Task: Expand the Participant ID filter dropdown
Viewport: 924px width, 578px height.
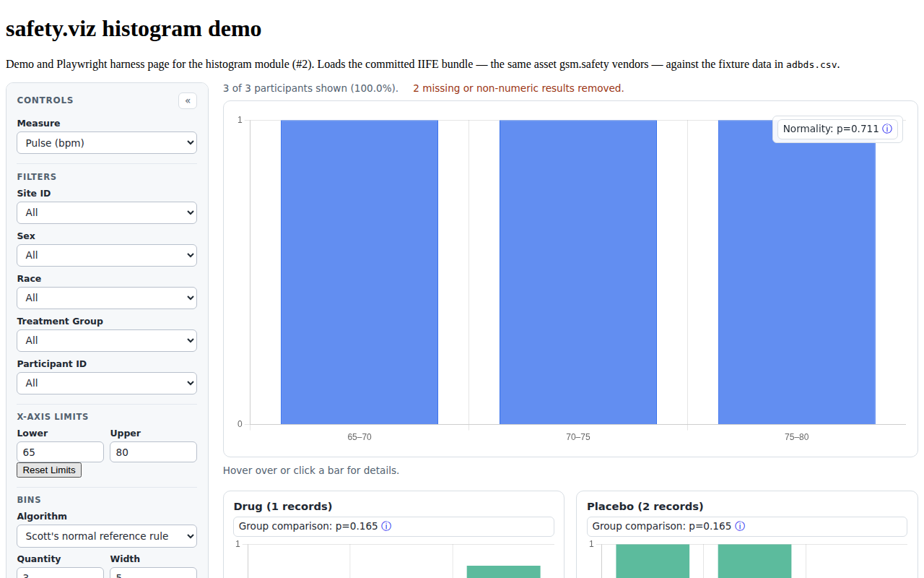Action: [x=107, y=383]
